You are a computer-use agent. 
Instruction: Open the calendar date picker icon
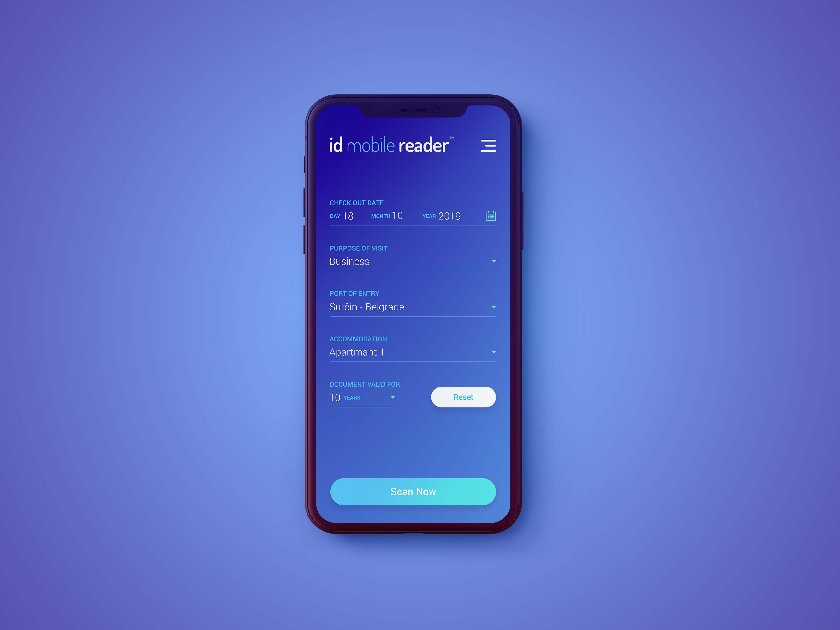pyautogui.click(x=491, y=215)
